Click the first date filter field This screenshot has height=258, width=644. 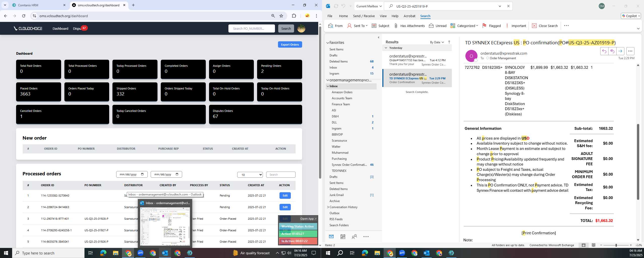point(132,174)
